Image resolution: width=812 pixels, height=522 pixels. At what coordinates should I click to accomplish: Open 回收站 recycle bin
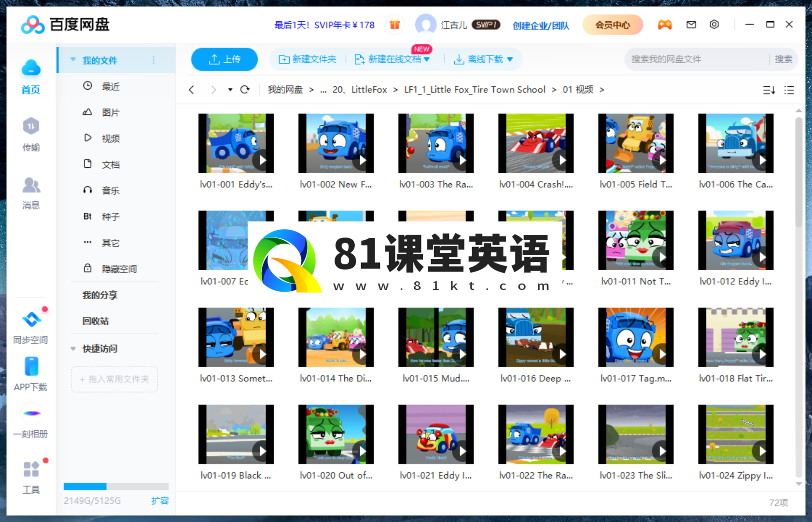(96, 321)
